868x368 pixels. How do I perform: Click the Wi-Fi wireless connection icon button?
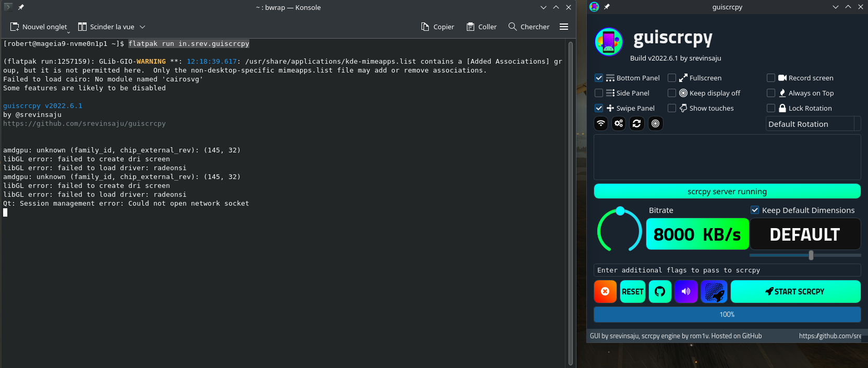click(601, 124)
